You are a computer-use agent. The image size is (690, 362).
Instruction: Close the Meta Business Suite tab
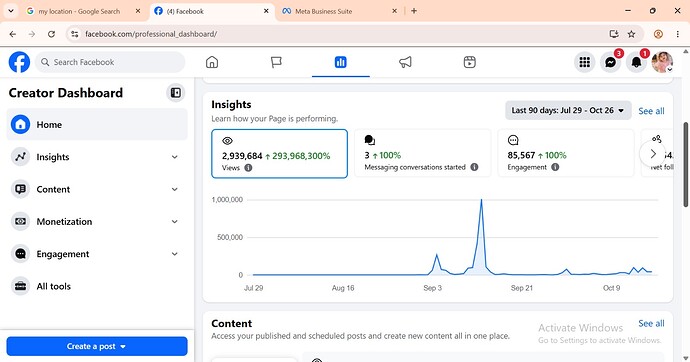coord(394,11)
